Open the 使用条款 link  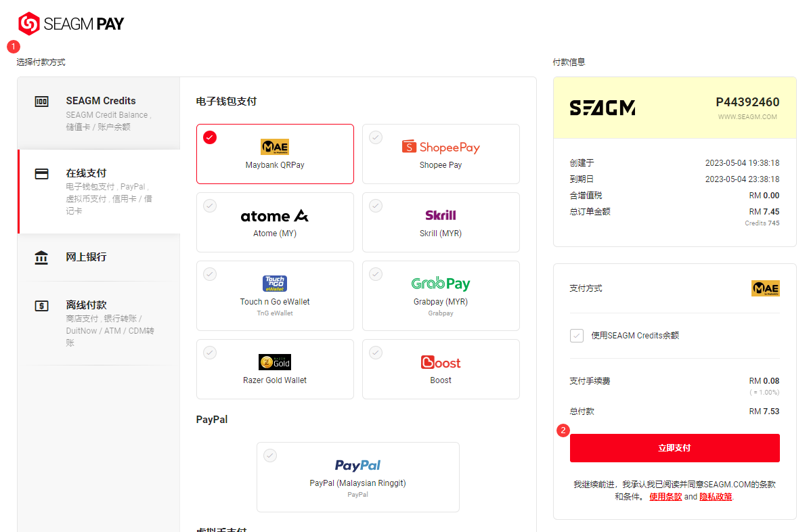665,497
